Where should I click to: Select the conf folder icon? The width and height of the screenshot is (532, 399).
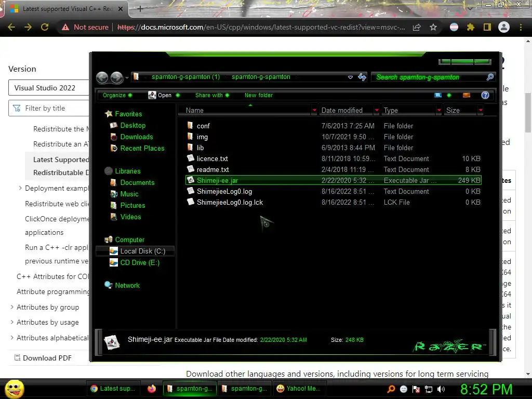coord(190,126)
